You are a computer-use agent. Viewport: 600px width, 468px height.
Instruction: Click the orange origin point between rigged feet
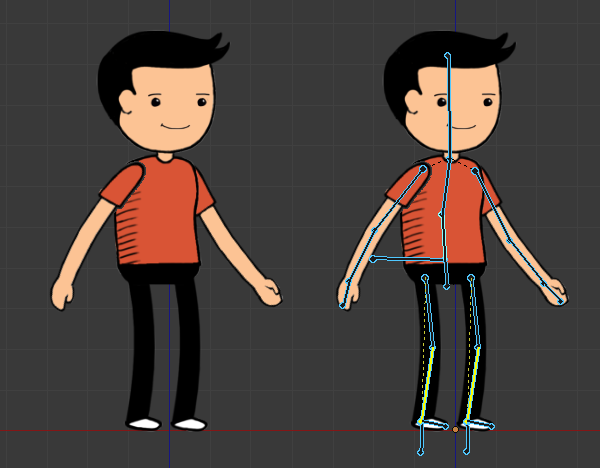[x=455, y=429]
